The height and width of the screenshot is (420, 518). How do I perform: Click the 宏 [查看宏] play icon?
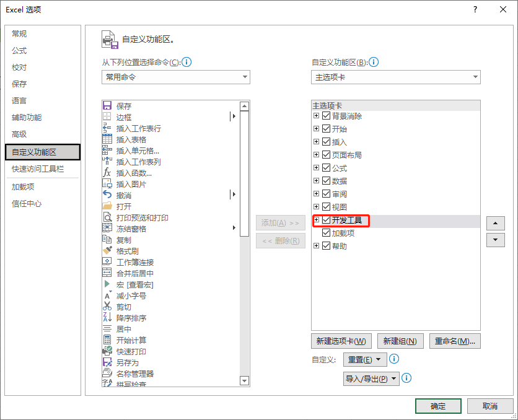coord(107,284)
